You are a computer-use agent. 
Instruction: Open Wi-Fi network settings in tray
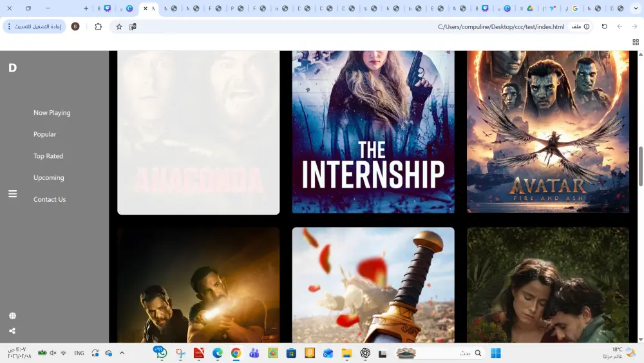click(x=63, y=353)
